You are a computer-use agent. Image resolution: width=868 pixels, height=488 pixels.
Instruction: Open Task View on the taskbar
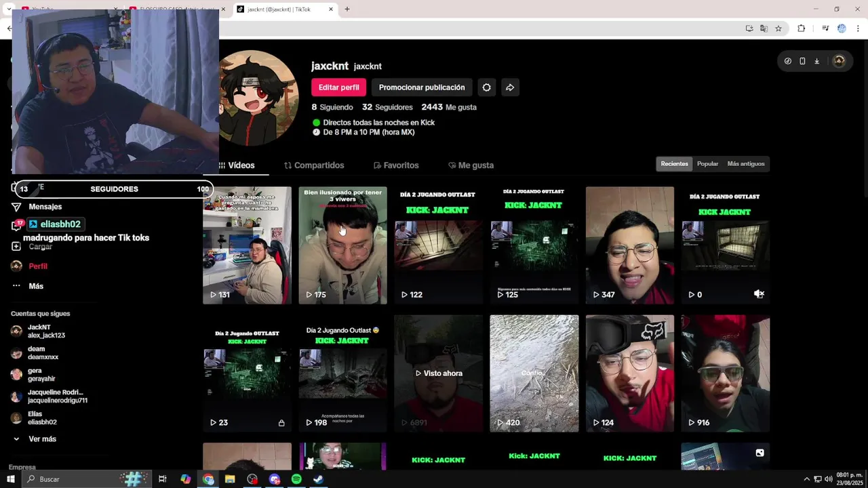pos(163,479)
